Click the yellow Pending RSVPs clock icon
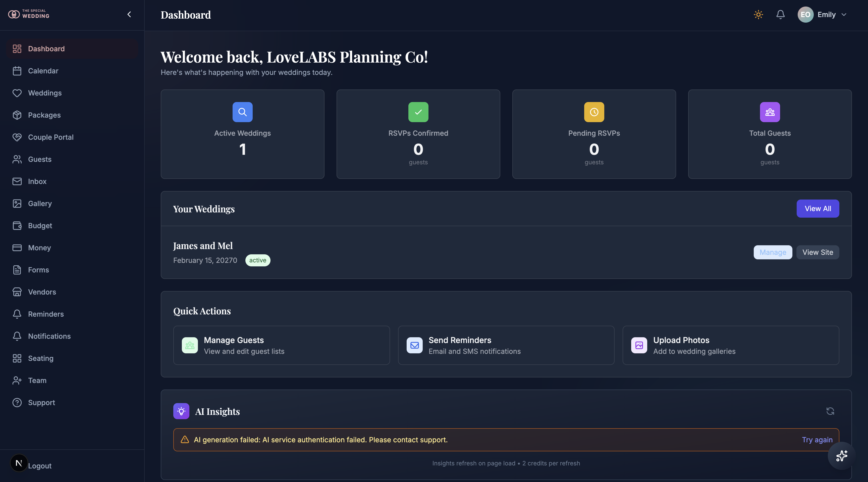This screenshot has width=868, height=482. pos(594,112)
